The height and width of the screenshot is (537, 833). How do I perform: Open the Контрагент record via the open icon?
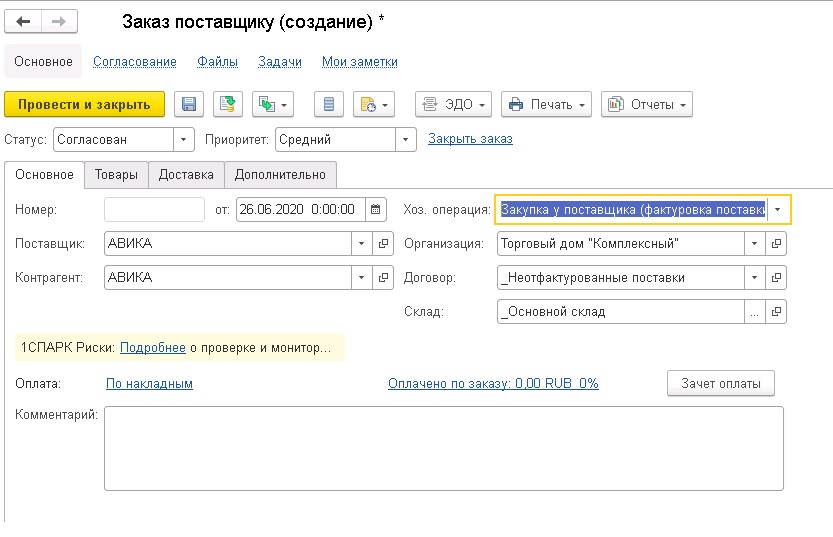383,278
